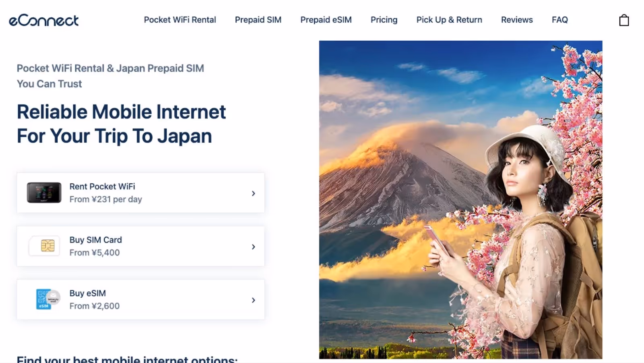The image size is (644, 363).
Task: Click the Mount Fuji hero image
Action: click(460, 200)
